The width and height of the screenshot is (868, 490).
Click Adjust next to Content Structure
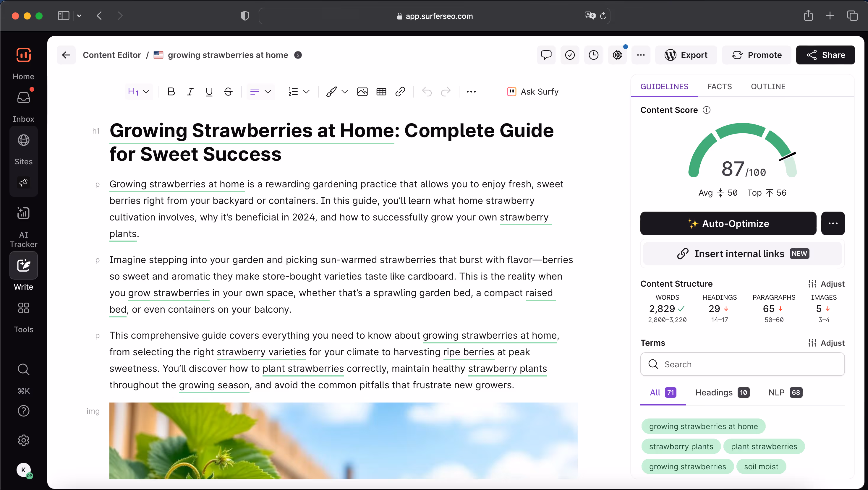point(826,284)
